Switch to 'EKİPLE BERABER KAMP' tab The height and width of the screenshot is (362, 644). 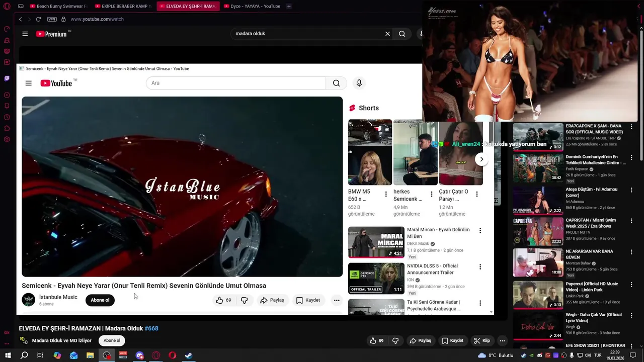click(123, 6)
